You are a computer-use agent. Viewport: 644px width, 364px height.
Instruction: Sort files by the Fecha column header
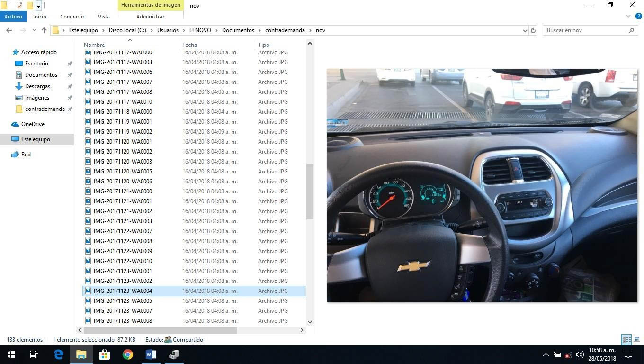(x=189, y=45)
